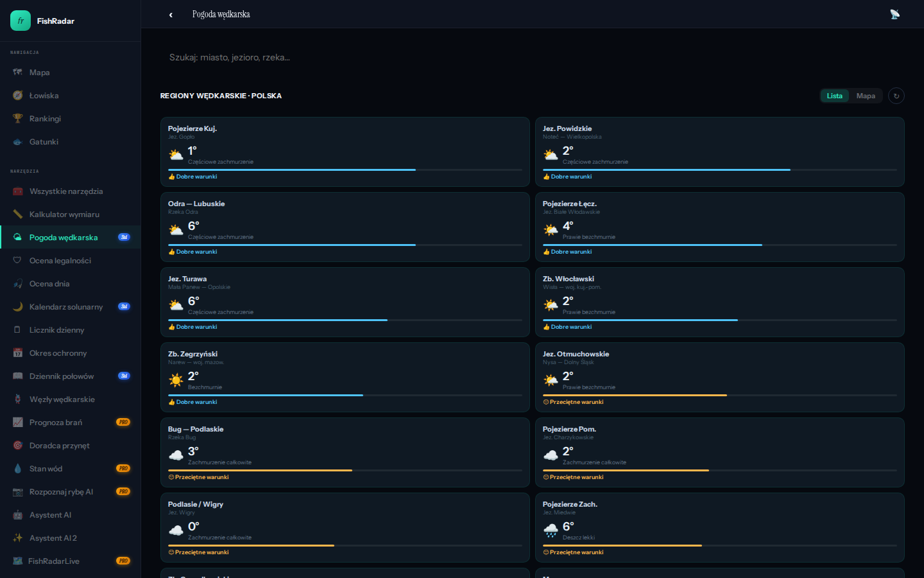The width and height of the screenshot is (924, 578).
Task: Open Doradca przynęt tool
Action: 59,446
